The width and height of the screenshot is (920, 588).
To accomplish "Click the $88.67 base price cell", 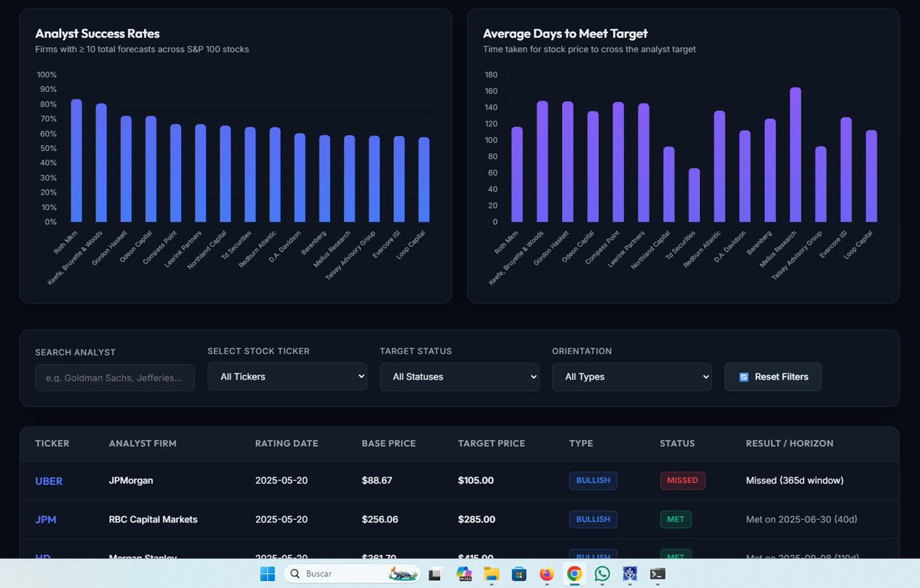I will 377,481.
